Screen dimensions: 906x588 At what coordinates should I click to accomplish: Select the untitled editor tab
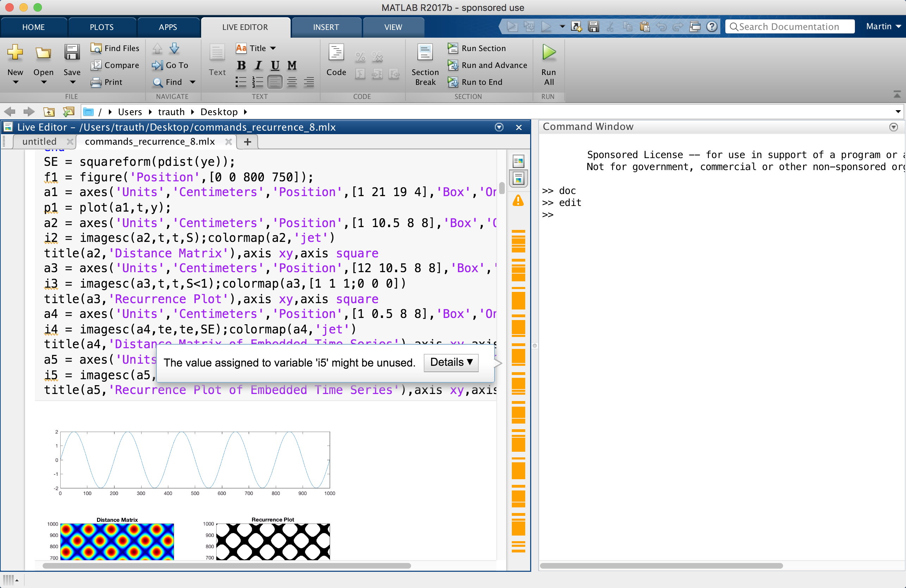tap(39, 142)
